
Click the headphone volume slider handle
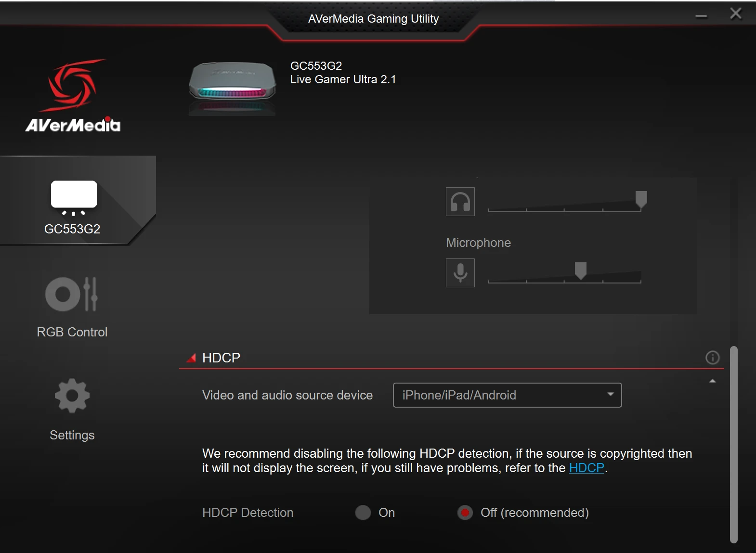[641, 199]
